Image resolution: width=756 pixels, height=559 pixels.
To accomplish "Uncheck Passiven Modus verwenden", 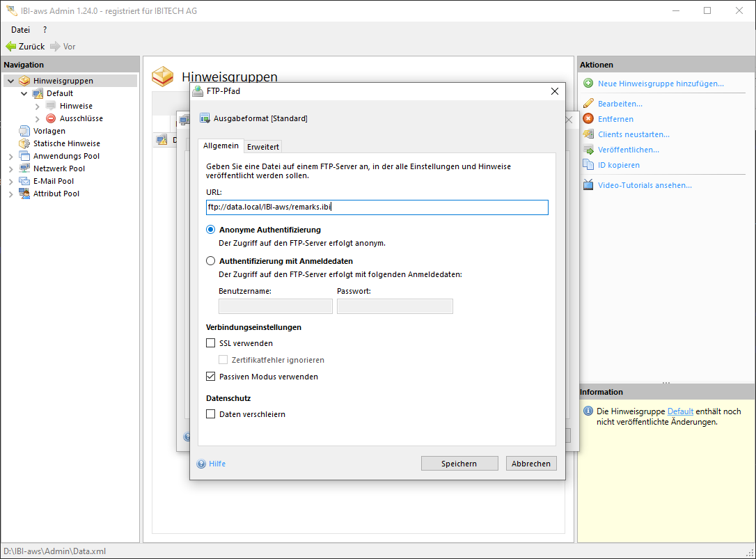I will point(211,377).
